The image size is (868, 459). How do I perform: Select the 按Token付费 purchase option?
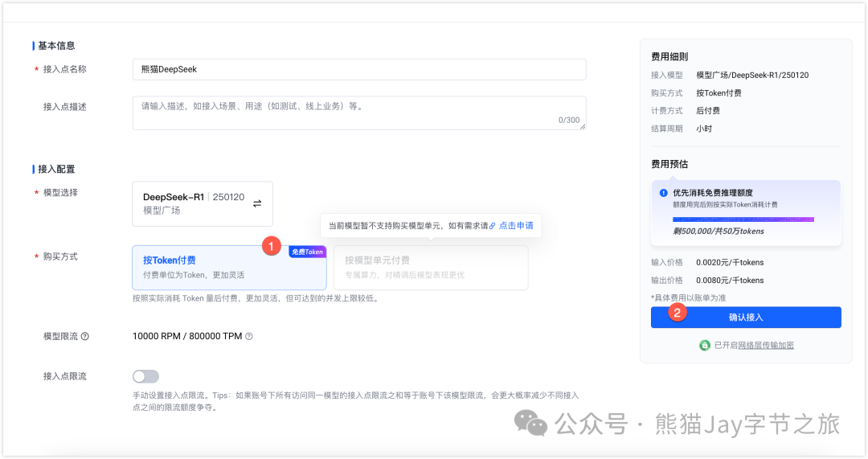click(229, 267)
